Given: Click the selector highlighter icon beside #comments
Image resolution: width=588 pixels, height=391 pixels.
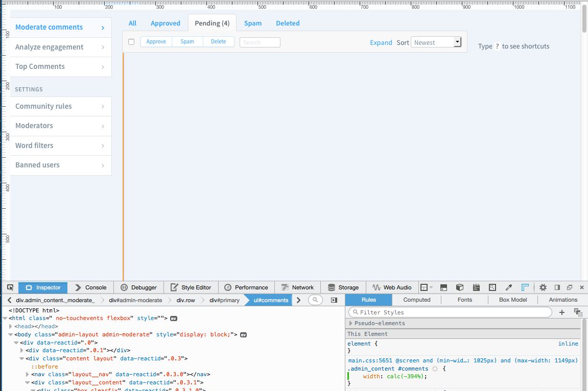Looking at the screenshot, I should [x=435, y=369].
